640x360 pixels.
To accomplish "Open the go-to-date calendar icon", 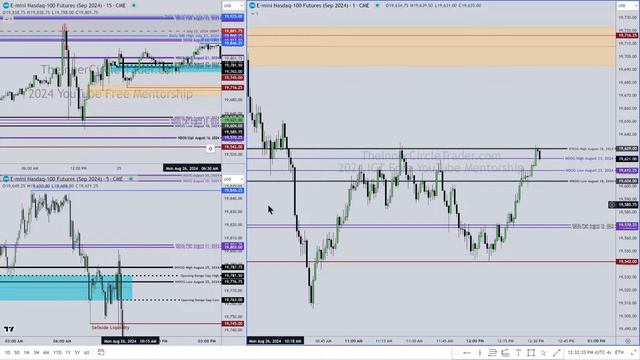I will click(x=101, y=352).
